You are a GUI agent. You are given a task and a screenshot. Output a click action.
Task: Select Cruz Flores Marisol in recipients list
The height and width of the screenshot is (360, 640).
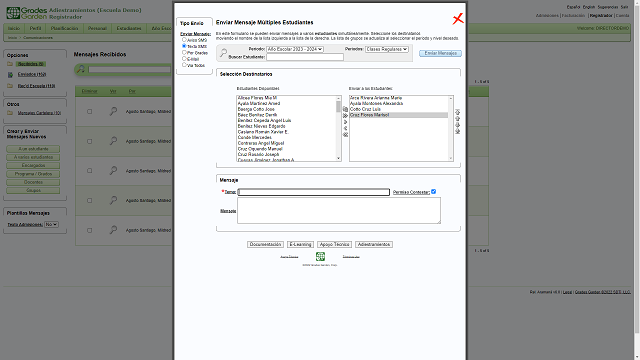pyautogui.click(x=398, y=115)
